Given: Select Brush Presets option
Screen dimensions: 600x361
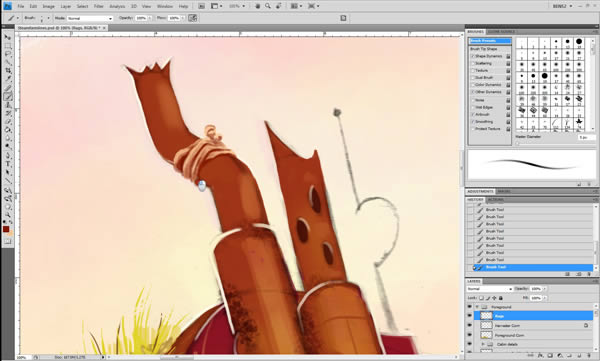Looking at the screenshot, I should pyautogui.click(x=490, y=41).
